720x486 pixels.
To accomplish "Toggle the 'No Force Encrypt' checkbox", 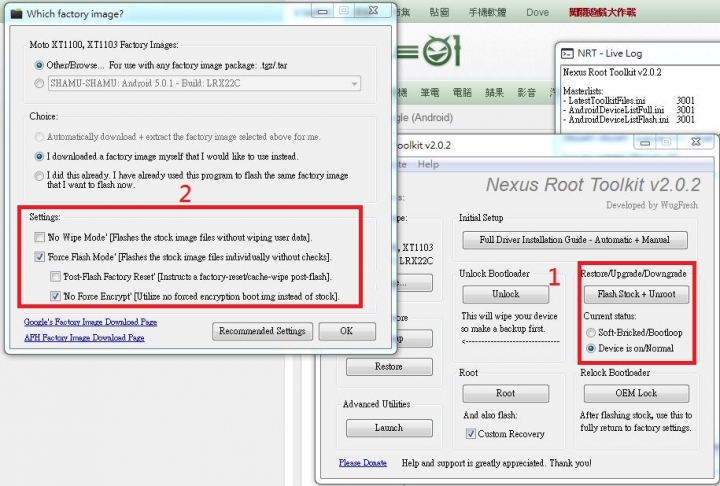I will coord(56,296).
